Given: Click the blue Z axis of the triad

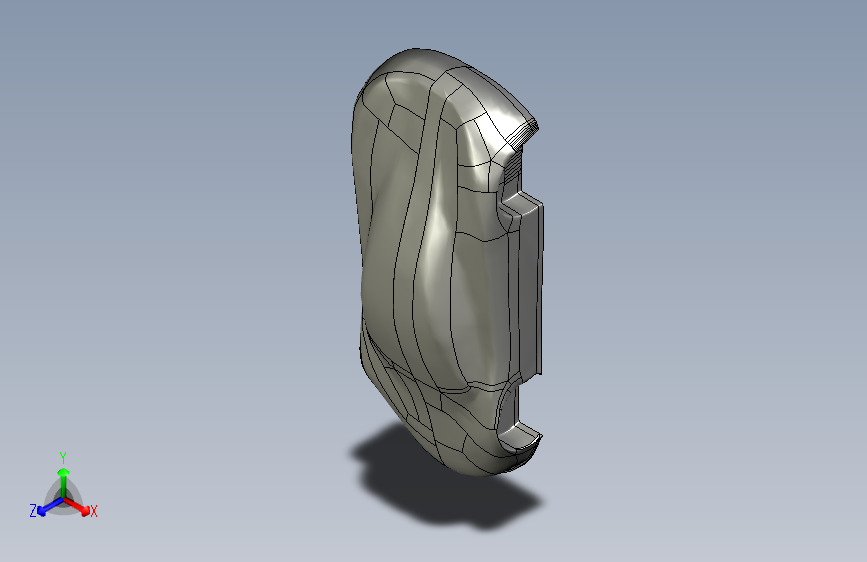Looking at the screenshot, I should tap(50, 506).
